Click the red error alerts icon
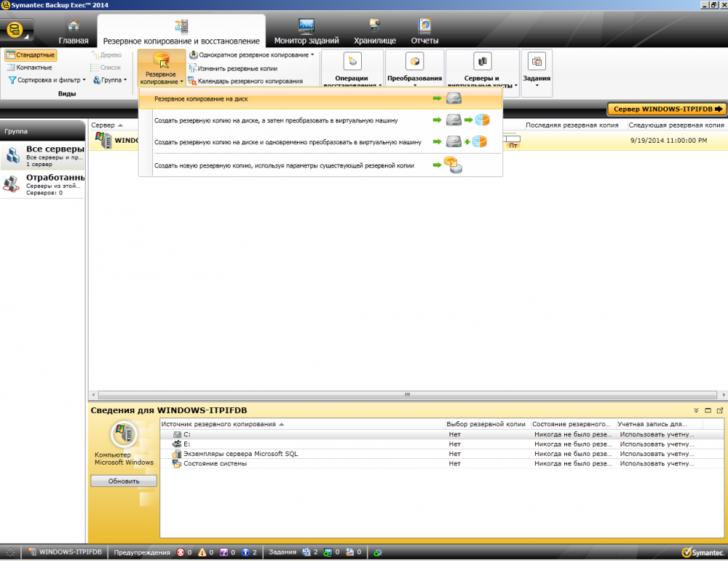728x561 pixels. click(181, 552)
